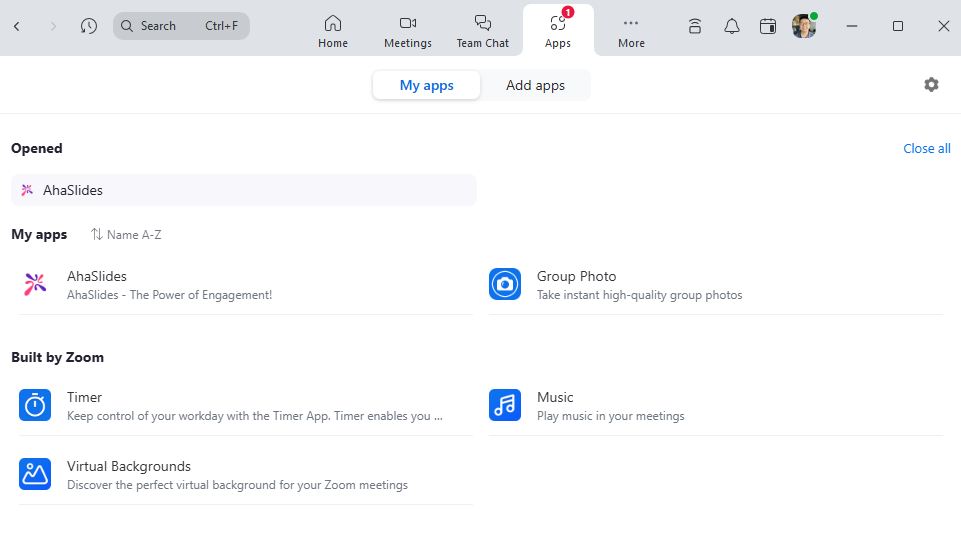Click the profile avatar picture

[x=803, y=26]
